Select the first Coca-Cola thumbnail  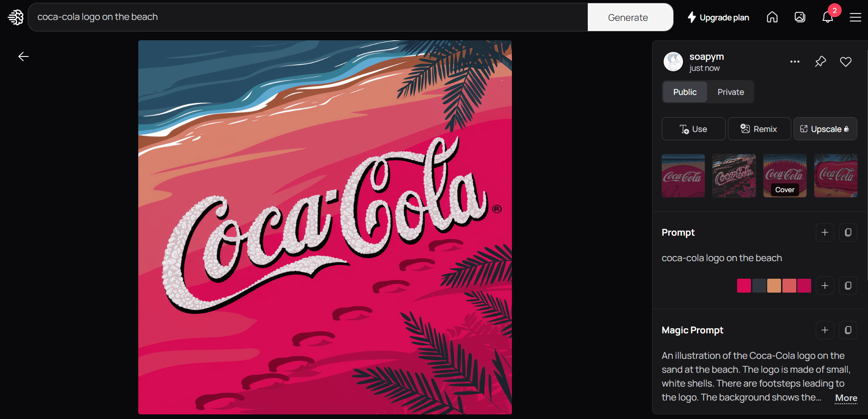tap(683, 176)
